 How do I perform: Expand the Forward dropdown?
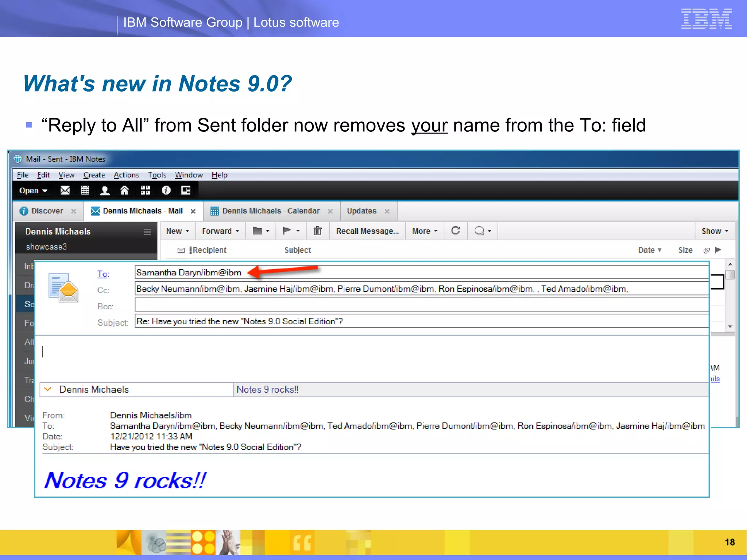pos(221,231)
